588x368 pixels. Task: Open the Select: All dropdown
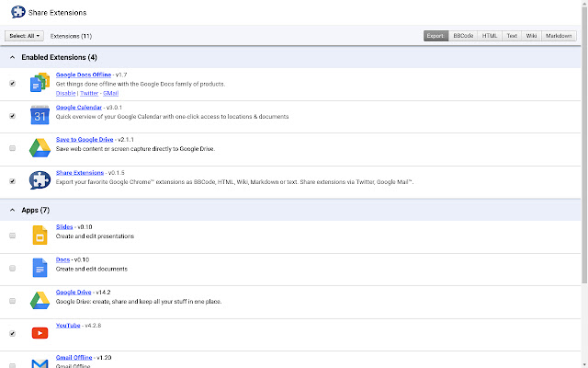click(x=24, y=36)
